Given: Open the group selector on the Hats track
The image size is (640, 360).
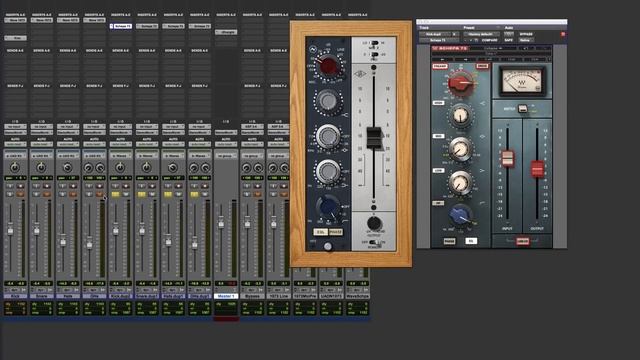Looking at the screenshot, I should coord(67,156).
